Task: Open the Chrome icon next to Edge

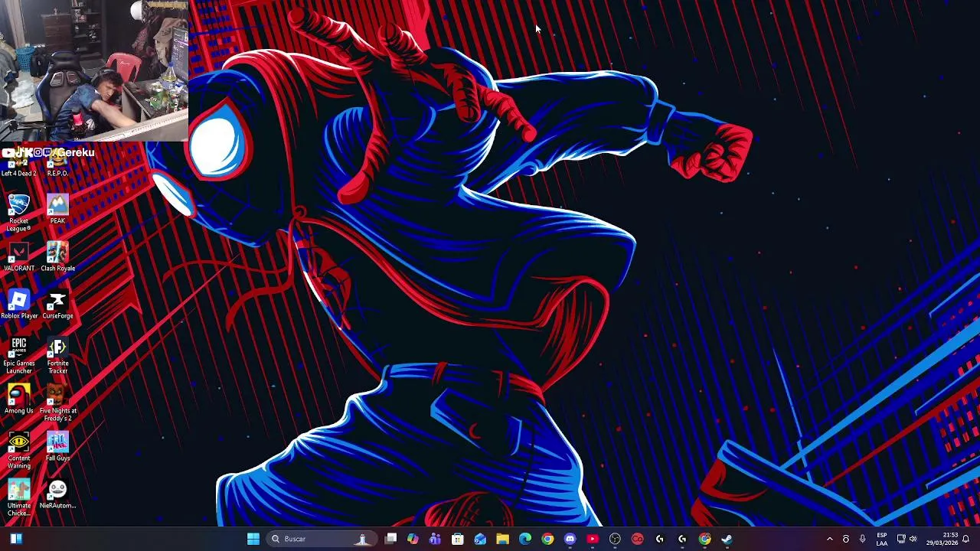Action: click(x=547, y=539)
